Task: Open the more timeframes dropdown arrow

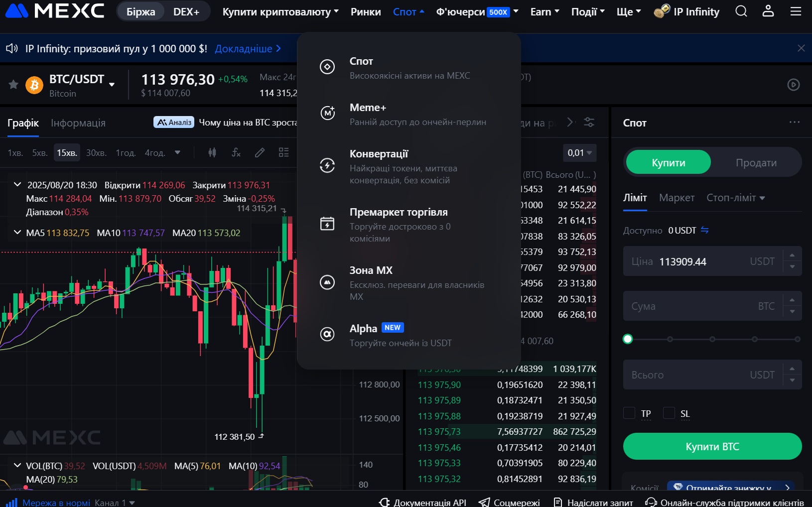Action: click(x=177, y=152)
